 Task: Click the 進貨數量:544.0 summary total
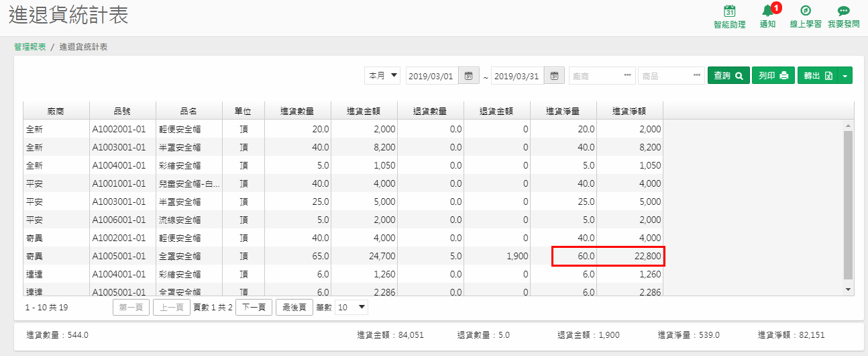click(57, 335)
